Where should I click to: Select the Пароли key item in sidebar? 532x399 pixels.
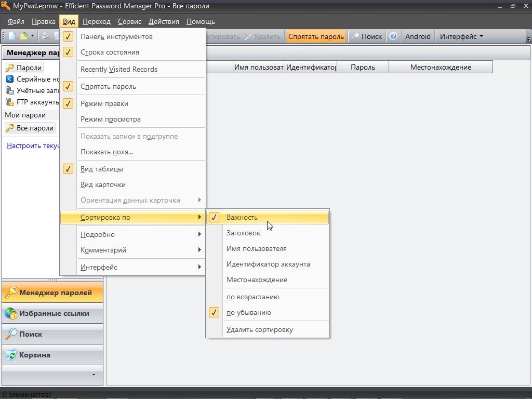[24, 68]
